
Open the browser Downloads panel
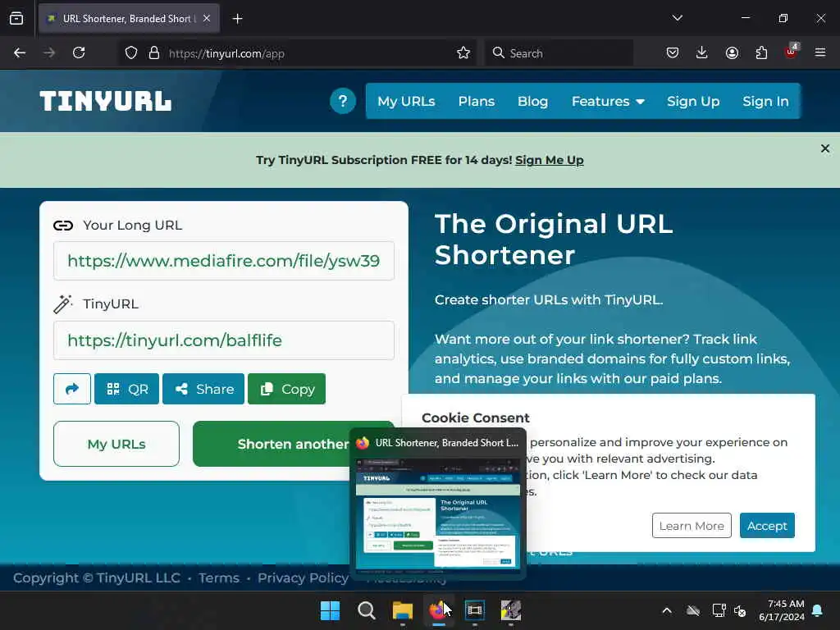pyautogui.click(x=702, y=53)
